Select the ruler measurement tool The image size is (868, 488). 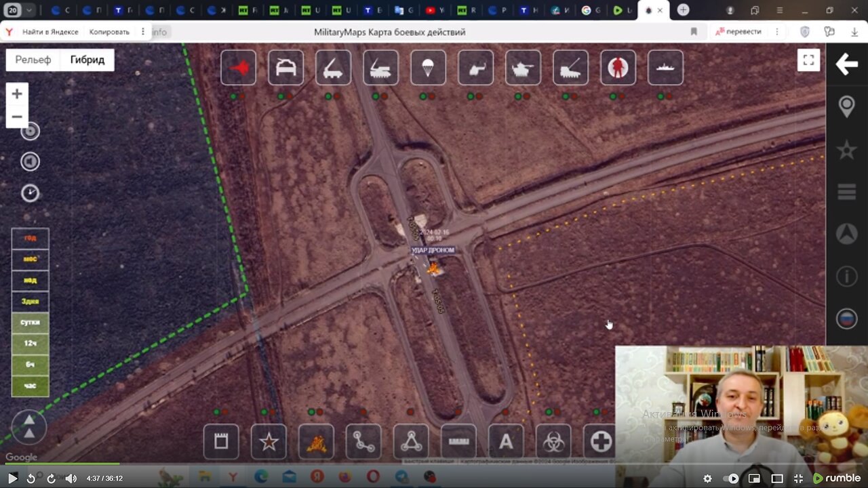[x=458, y=442]
